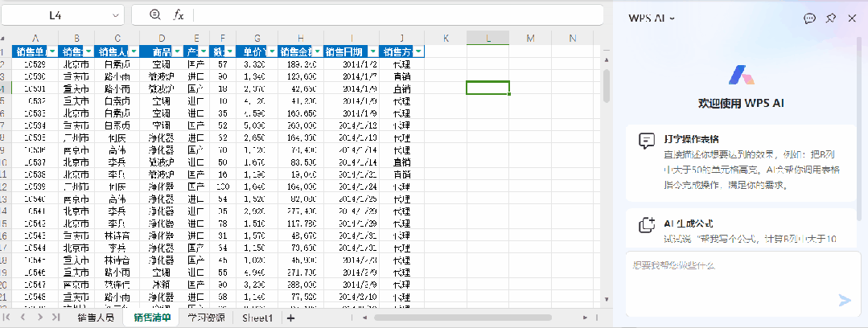Open filter dropdown in column F header
868x328 pixels.
[x=230, y=51]
